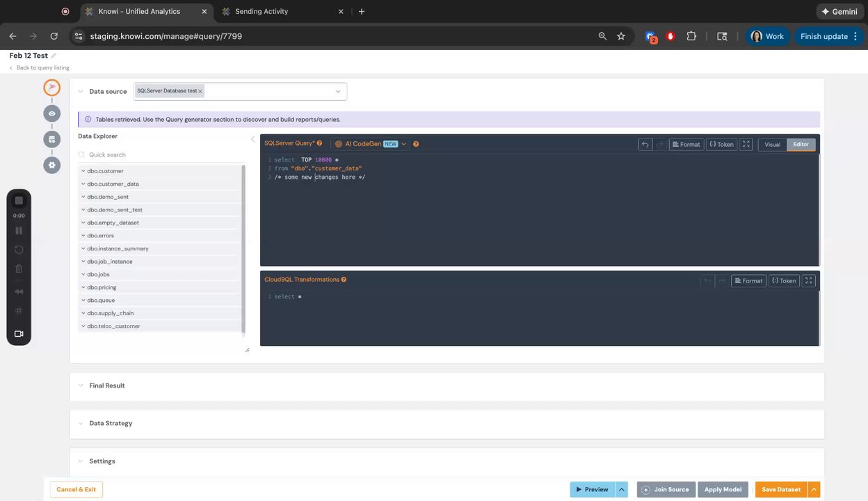Expand the Final Result section
Viewport: 868px width, 501px height.
coord(81,385)
